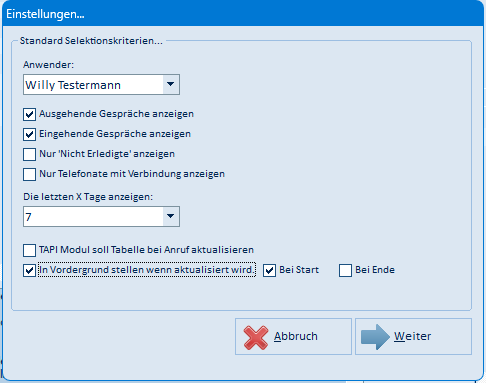Uncheck 'Ausgehende Gespräche anzeigen' checkbox
The image size is (486, 383).
[29, 114]
